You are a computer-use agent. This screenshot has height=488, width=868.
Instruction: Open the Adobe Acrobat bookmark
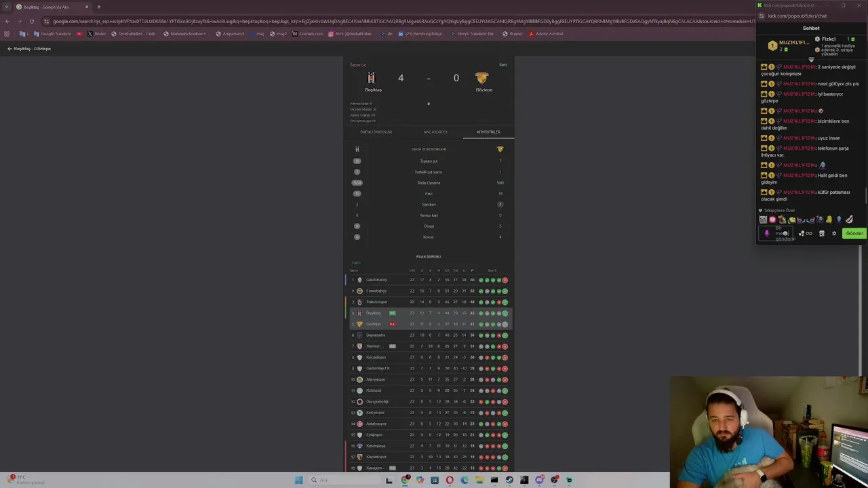546,33
